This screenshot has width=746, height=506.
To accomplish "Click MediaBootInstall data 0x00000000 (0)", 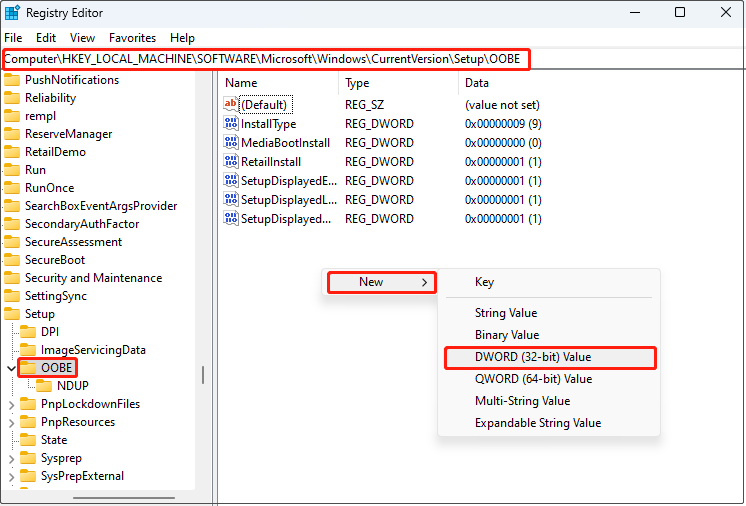I will pos(503,143).
